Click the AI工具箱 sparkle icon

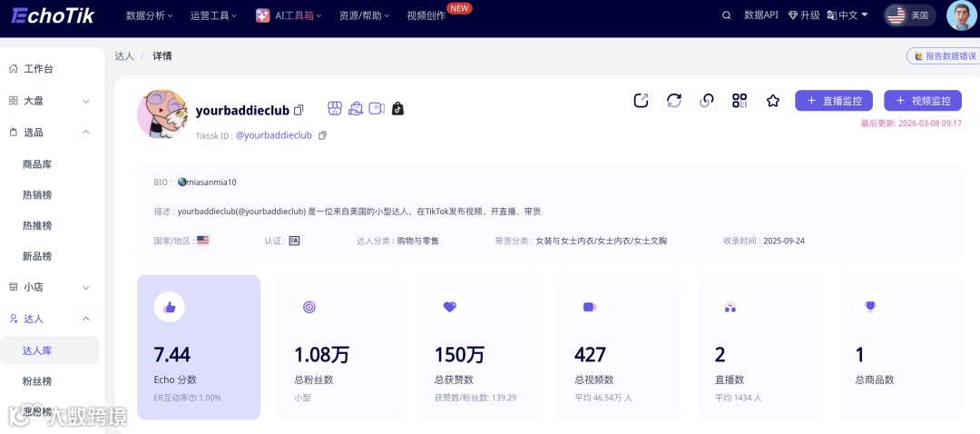(x=263, y=15)
